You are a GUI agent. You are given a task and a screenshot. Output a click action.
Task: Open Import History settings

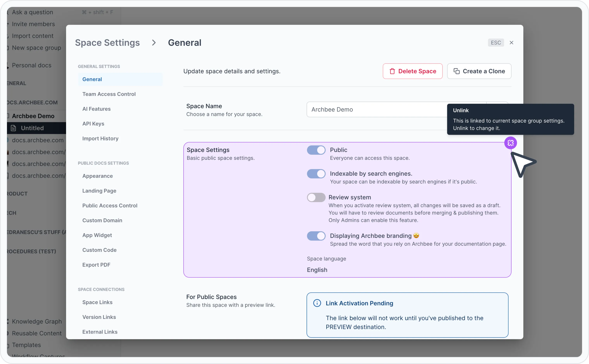click(100, 138)
